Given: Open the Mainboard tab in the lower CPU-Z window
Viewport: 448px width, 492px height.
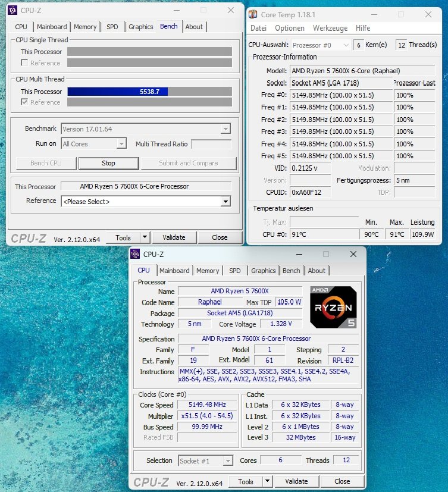Looking at the screenshot, I should (174, 271).
